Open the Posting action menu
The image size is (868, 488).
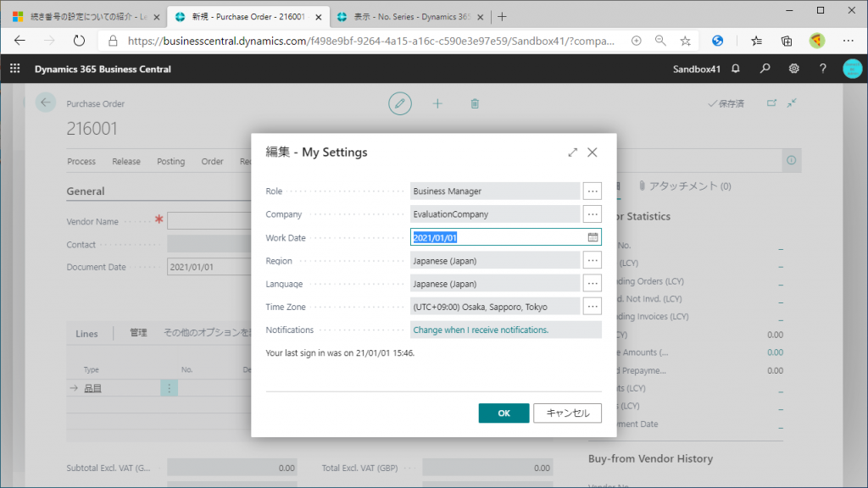tap(170, 162)
